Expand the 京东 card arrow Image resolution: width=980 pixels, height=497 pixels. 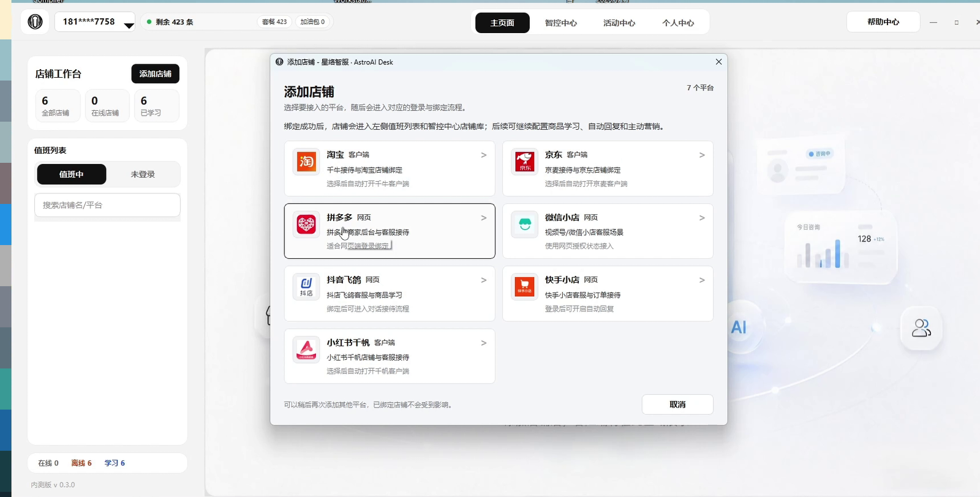[702, 155]
